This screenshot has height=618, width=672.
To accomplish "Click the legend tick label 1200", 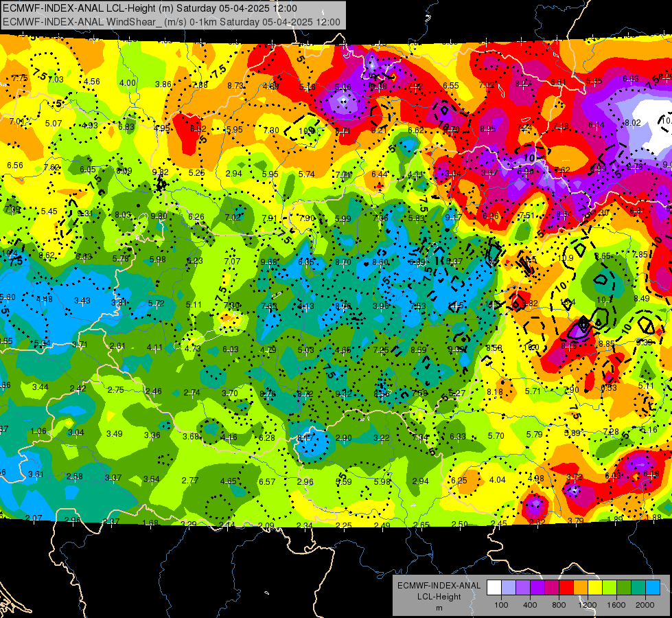I will point(587,605).
